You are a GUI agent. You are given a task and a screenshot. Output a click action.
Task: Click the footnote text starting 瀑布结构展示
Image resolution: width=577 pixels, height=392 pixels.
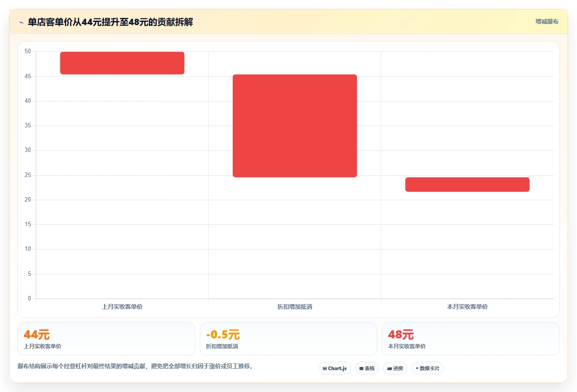pyautogui.click(x=135, y=367)
